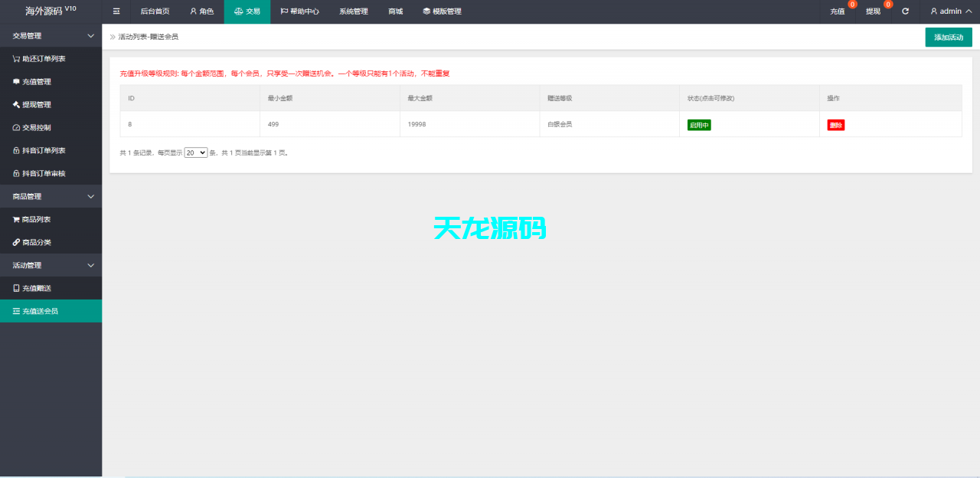Open the 商城 menu in the top bar
The image size is (980, 478).
point(395,11)
